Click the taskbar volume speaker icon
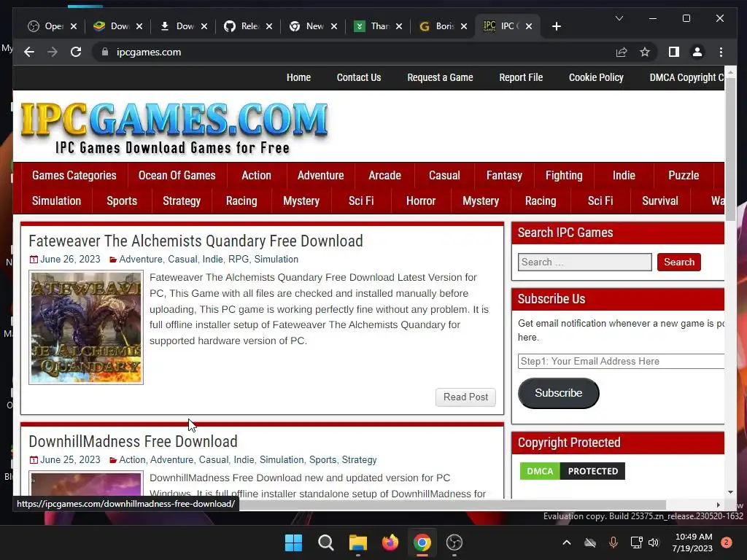 654,542
